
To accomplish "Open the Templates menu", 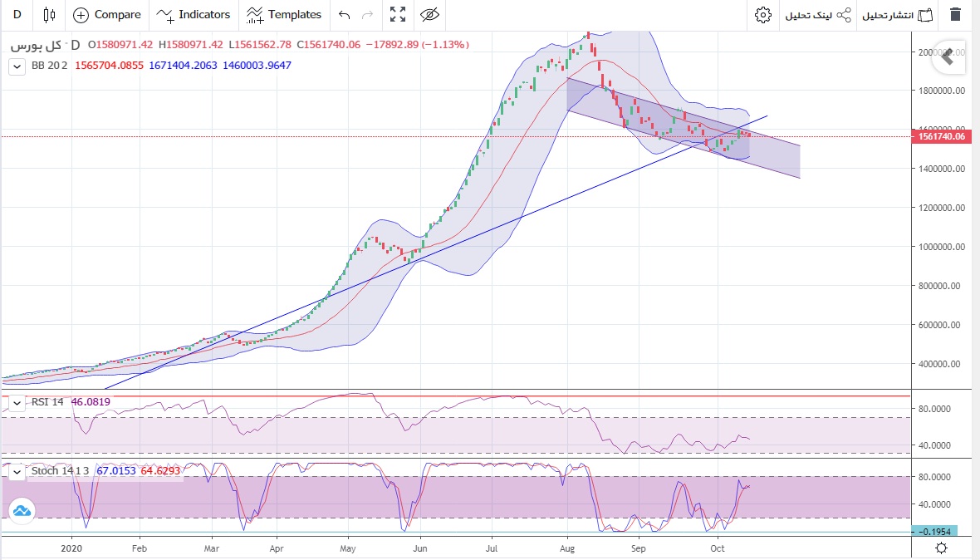I will (284, 14).
